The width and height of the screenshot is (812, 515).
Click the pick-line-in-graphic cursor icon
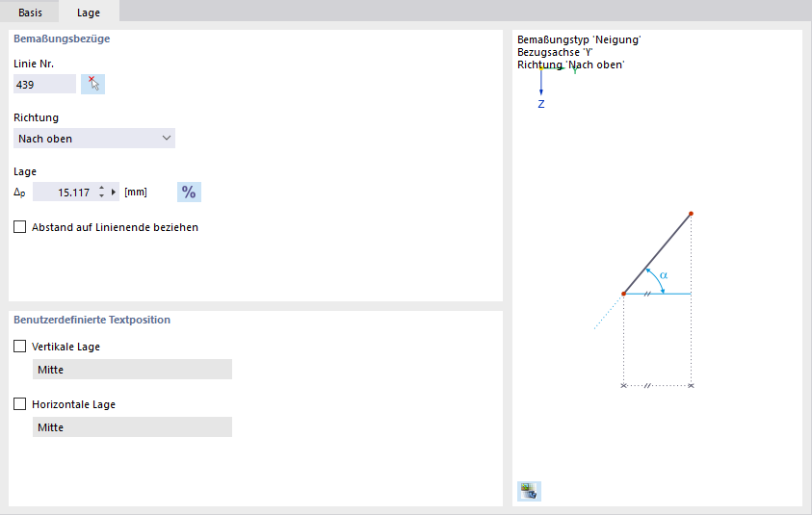[92, 84]
